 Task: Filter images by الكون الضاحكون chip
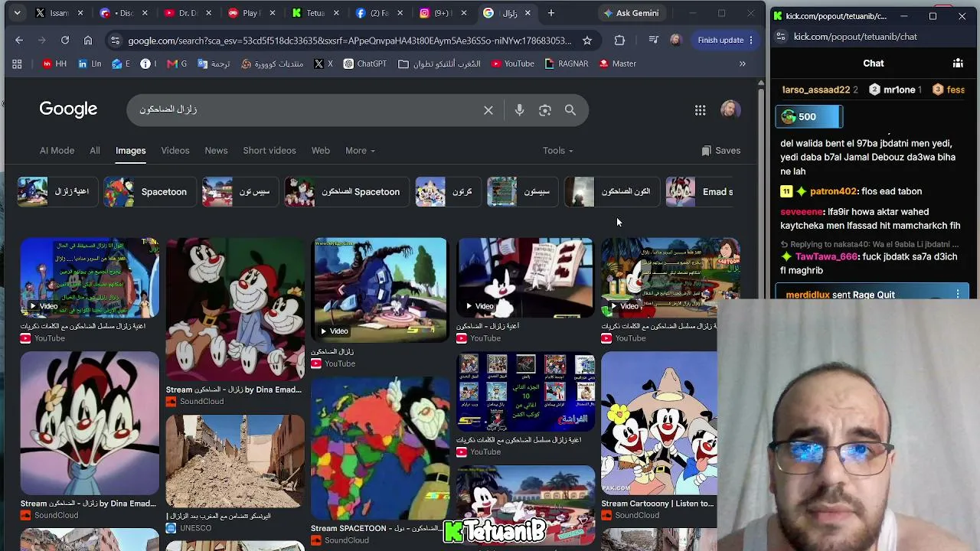(611, 192)
